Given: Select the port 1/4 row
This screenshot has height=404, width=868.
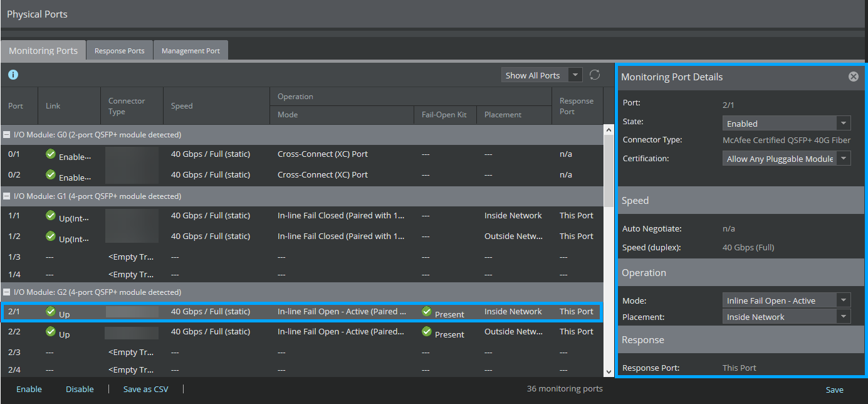Looking at the screenshot, I should click(302, 275).
